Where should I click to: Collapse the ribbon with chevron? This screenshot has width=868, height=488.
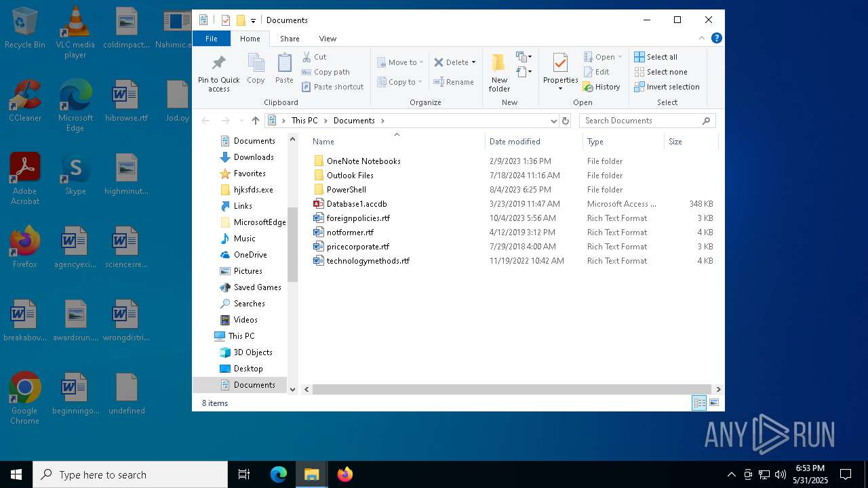click(702, 38)
